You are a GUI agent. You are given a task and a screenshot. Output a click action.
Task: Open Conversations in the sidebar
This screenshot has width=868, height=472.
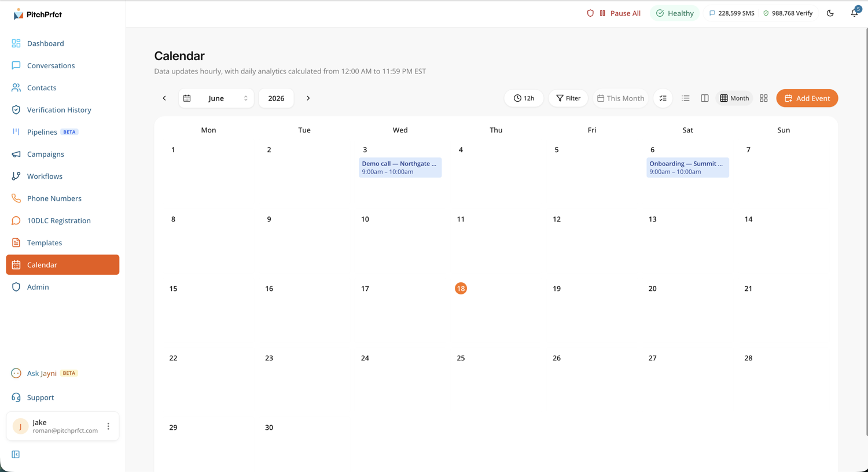tap(62, 65)
